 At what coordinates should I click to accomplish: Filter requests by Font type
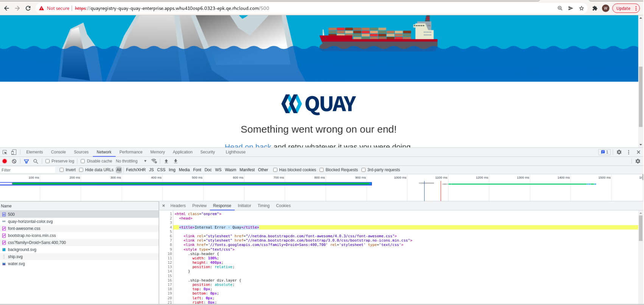click(197, 170)
